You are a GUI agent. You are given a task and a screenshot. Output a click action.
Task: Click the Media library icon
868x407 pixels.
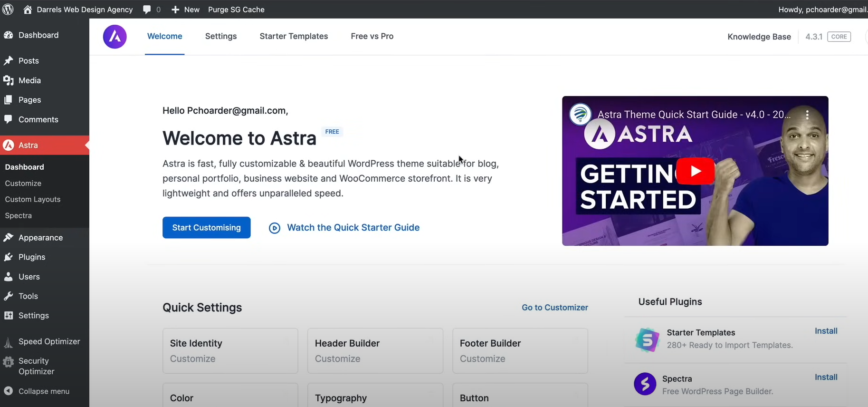coord(9,80)
